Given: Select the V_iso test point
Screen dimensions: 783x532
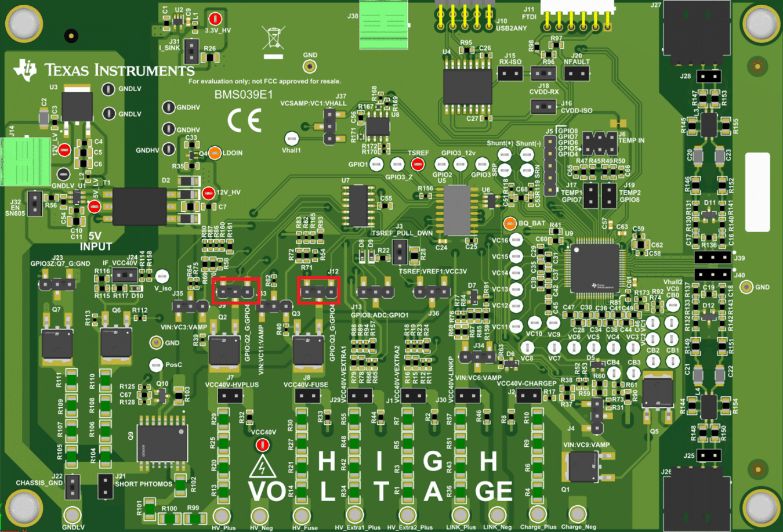Looking at the screenshot, I should [162, 276].
